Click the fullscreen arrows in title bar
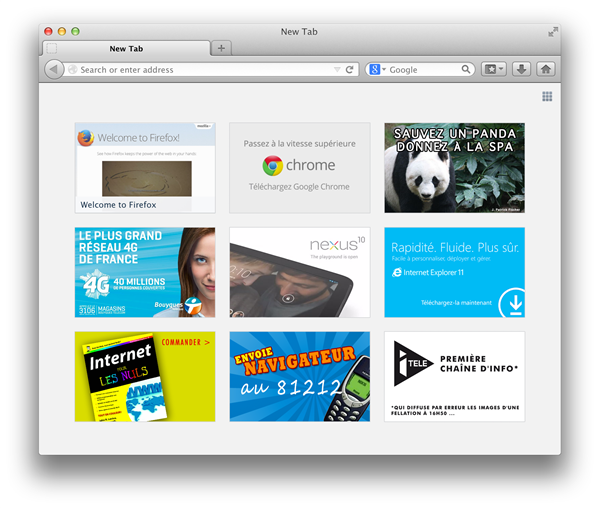 click(x=553, y=32)
